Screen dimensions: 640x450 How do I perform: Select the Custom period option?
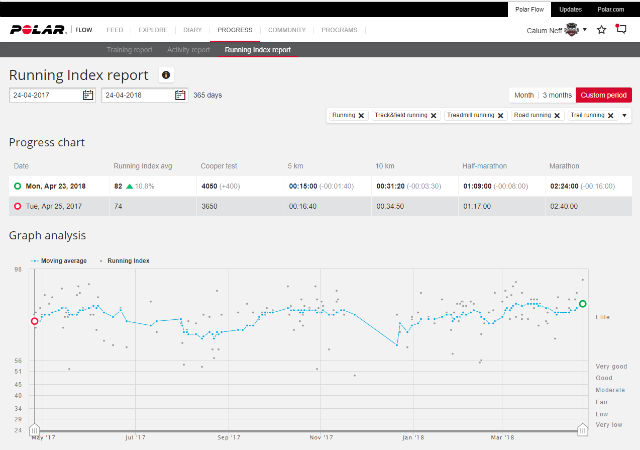click(604, 95)
